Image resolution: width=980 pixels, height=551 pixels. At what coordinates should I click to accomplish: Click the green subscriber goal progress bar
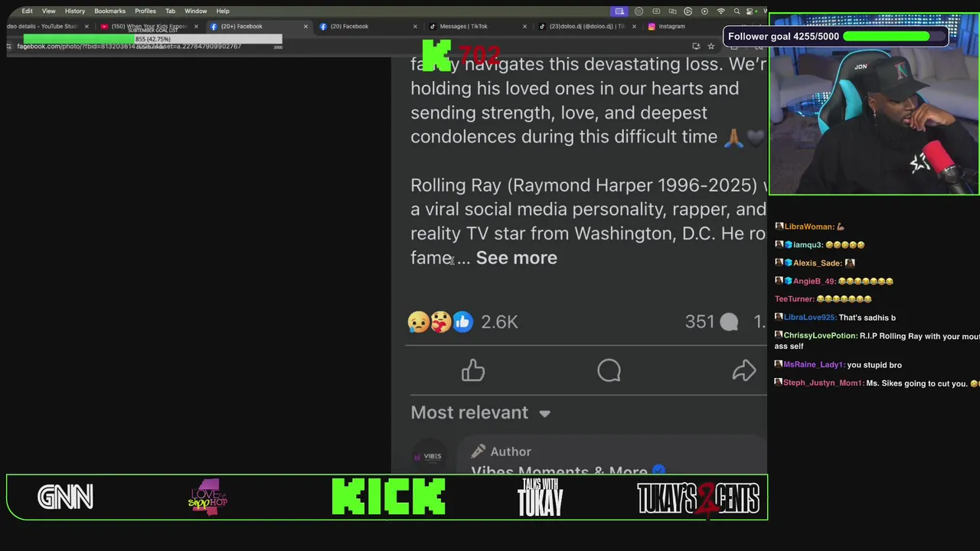tap(153, 38)
